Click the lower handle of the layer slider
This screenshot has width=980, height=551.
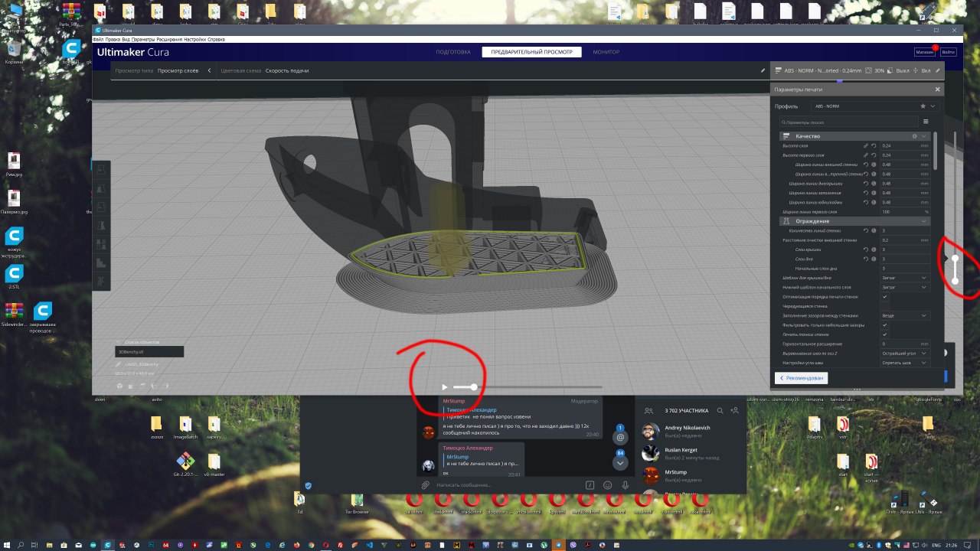click(955, 281)
